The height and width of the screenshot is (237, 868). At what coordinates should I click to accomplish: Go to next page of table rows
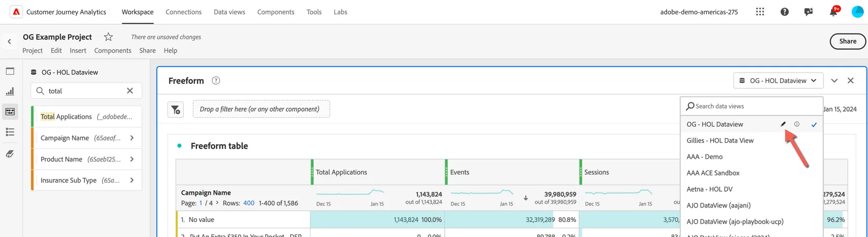217,203
